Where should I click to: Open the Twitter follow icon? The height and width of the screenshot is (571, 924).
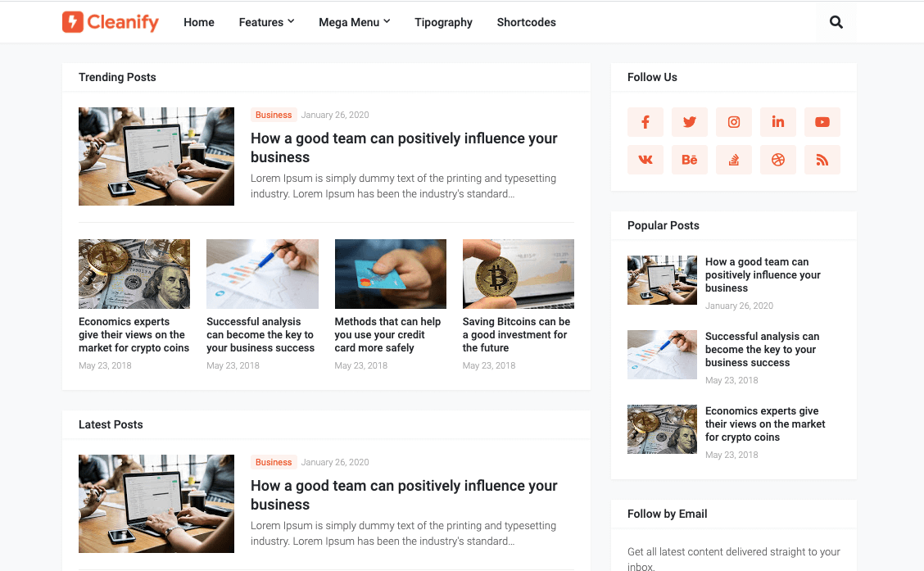pos(690,122)
